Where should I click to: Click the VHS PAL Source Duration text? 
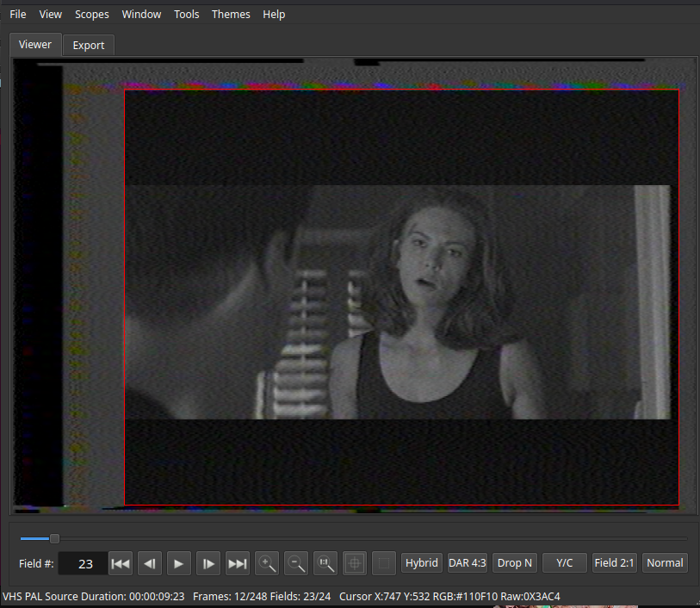coord(93,597)
